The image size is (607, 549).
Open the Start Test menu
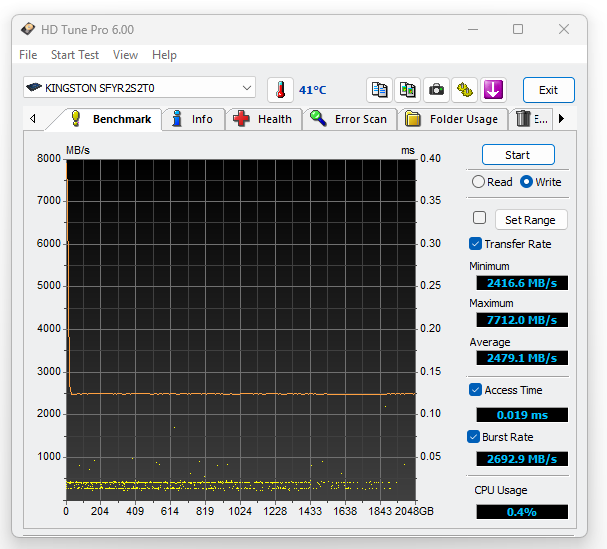pos(75,55)
